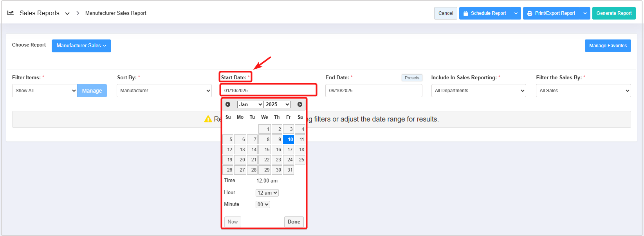
Task: Click the Manage filter items button
Action: click(x=92, y=91)
